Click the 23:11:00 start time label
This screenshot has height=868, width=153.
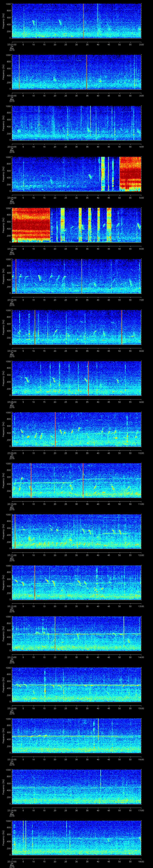coord(12,555)
